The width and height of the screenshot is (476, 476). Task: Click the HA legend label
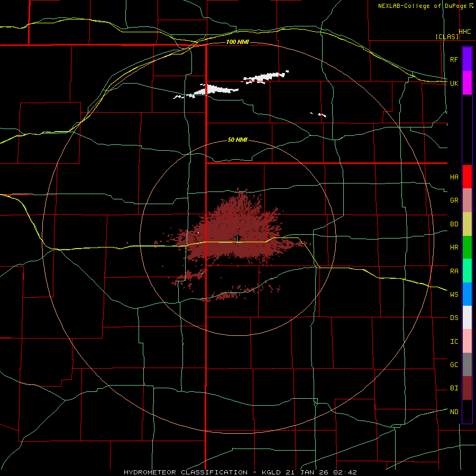click(454, 177)
